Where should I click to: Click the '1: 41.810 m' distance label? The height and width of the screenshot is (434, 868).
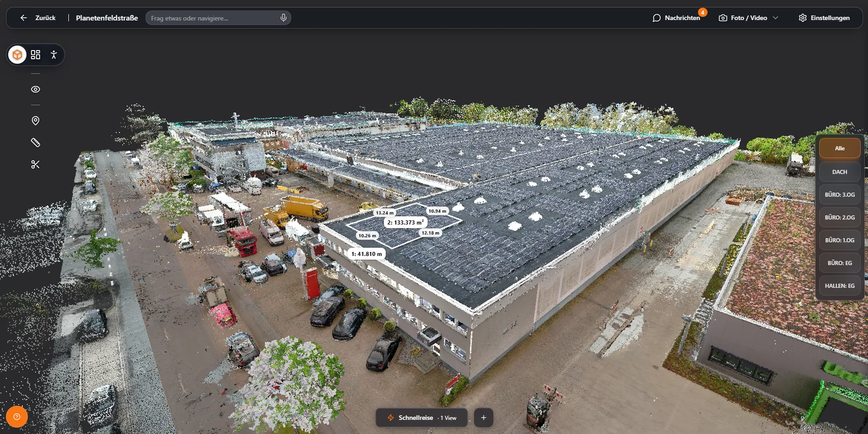(x=366, y=254)
